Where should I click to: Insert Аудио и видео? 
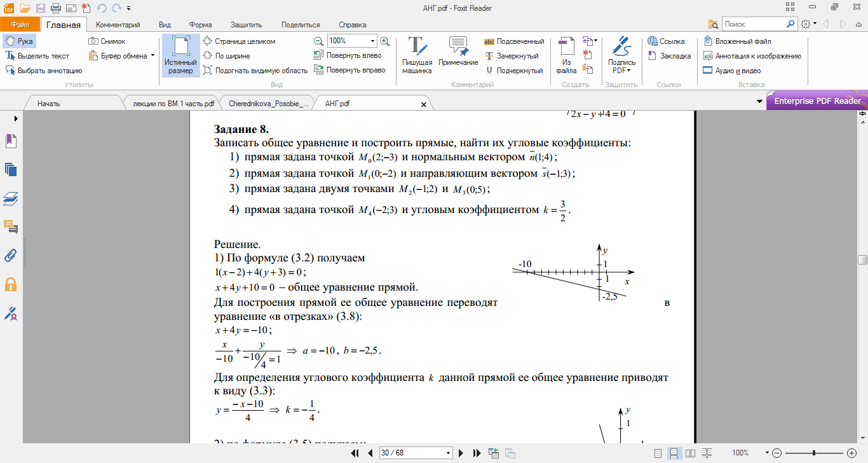point(733,71)
